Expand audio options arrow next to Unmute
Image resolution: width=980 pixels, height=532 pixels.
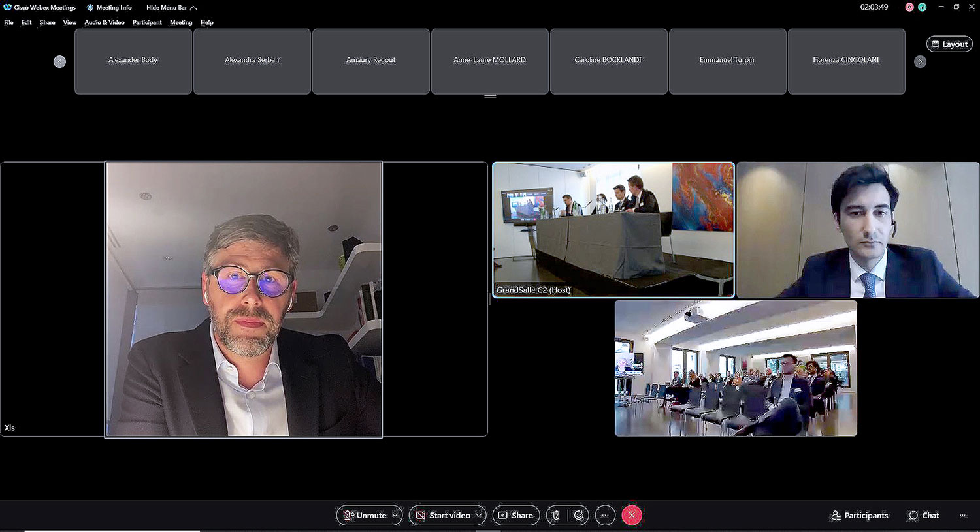coord(395,515)
